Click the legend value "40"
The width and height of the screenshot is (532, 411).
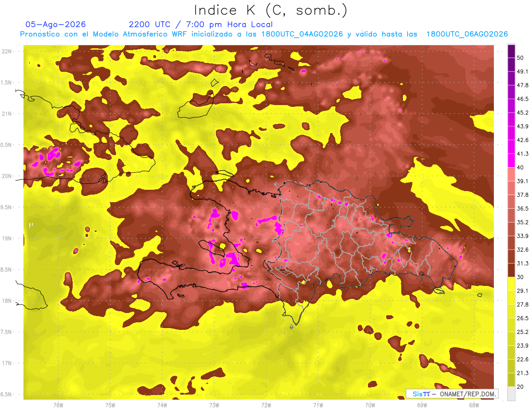tap(521, 168)
